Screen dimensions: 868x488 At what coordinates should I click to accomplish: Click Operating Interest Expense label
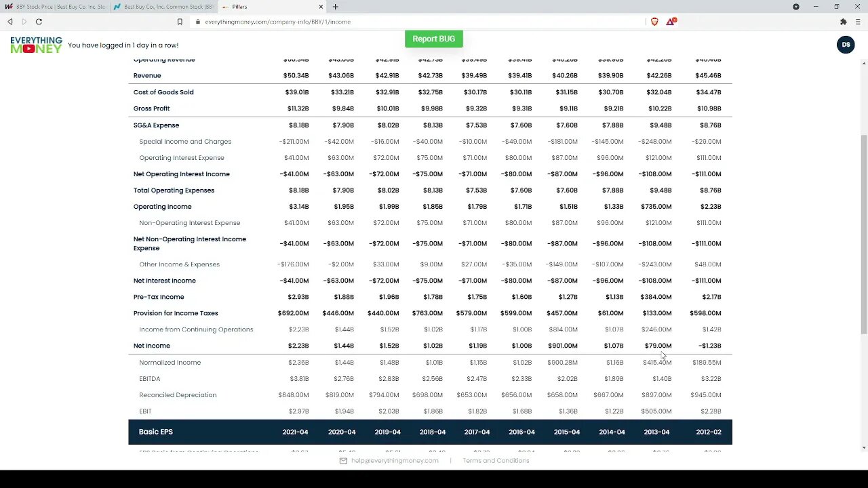(x=182, y=158)
